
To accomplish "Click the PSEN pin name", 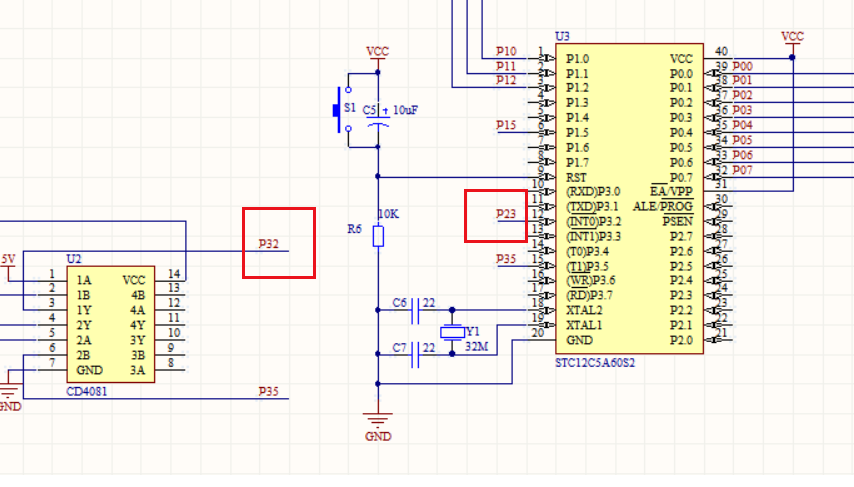I will point(678,222).
